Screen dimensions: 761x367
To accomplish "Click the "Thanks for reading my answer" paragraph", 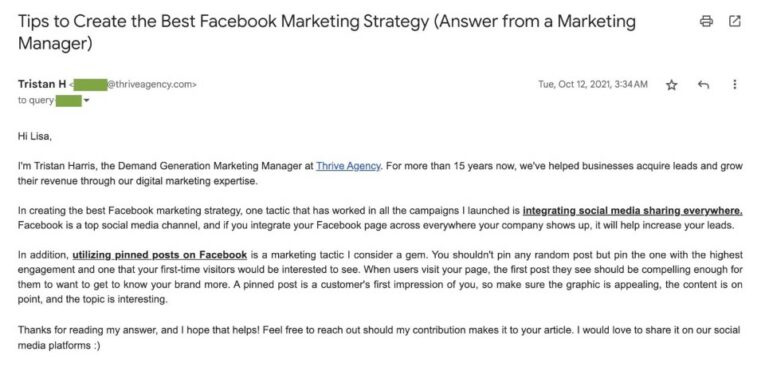I will (x=379, y=338).
